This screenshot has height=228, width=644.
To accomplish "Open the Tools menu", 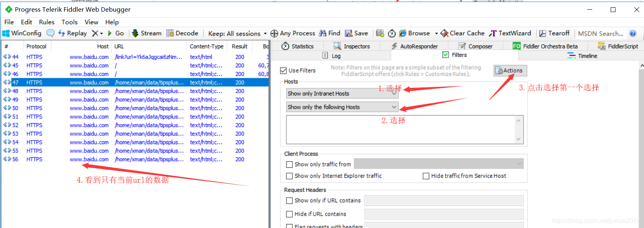I will (70, 22).
